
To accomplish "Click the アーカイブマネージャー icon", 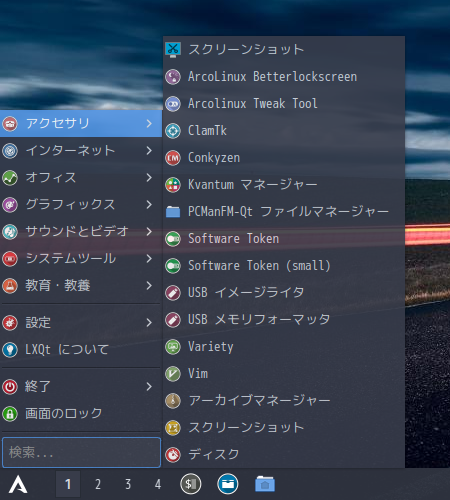I will point(173,401).
